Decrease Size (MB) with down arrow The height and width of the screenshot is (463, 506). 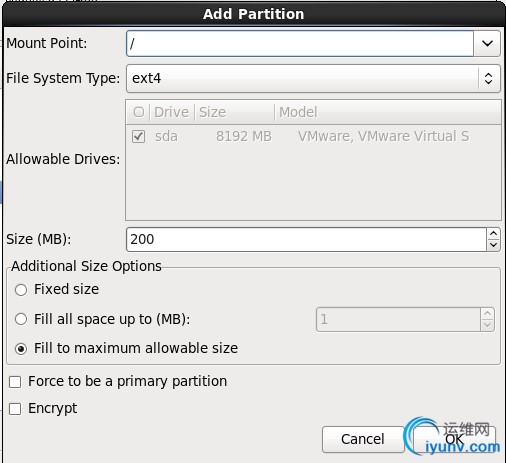tap(493, 245)
